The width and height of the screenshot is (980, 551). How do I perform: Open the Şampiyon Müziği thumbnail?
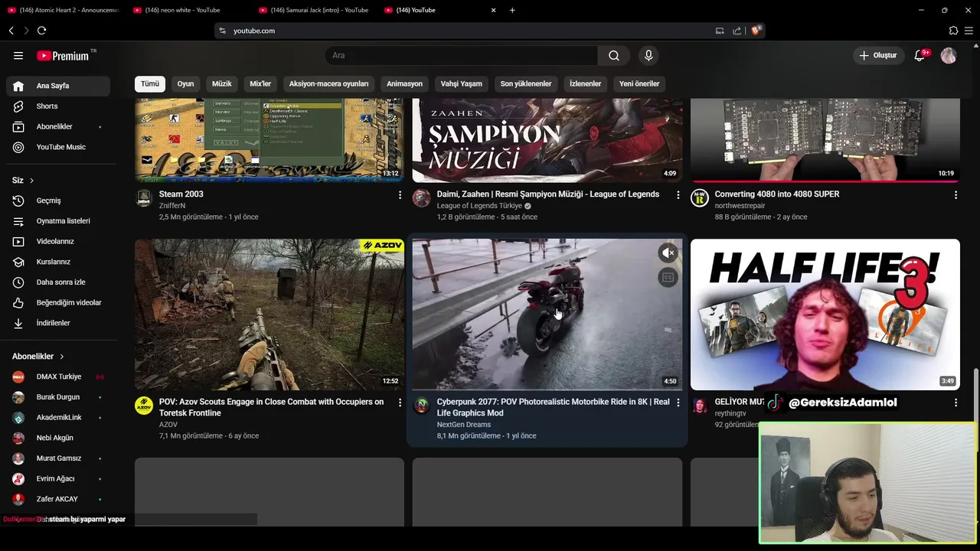coord(547,141)
